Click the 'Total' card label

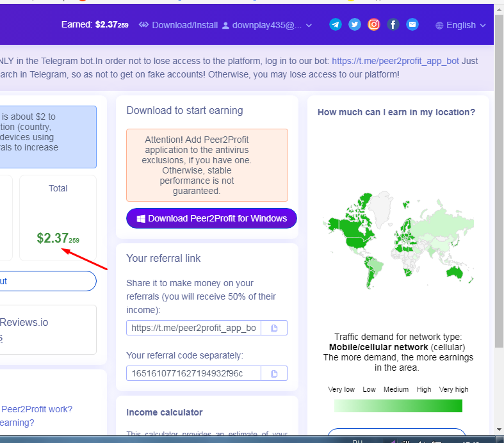pyautogui.click(x=58, y=188)
